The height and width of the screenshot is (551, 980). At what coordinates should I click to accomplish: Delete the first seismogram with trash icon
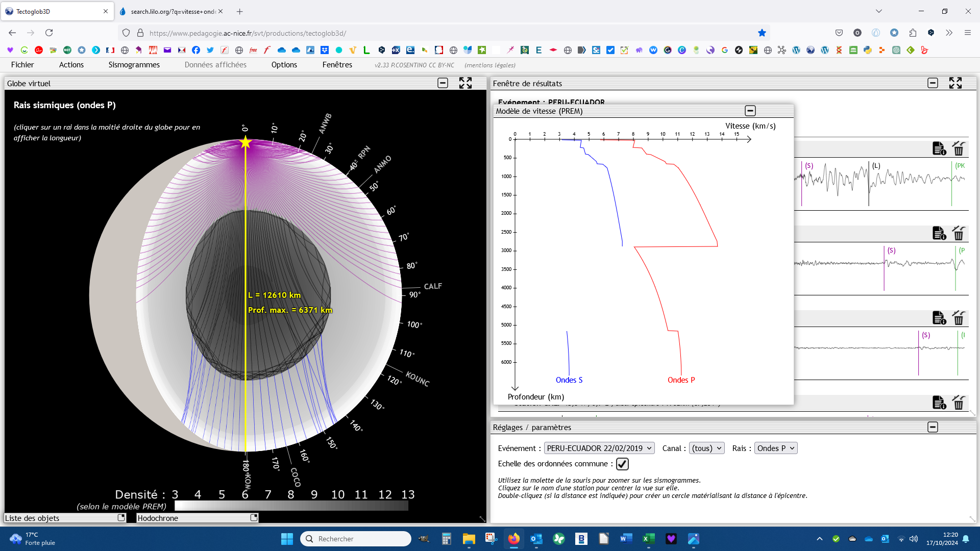tap(959, 148)
